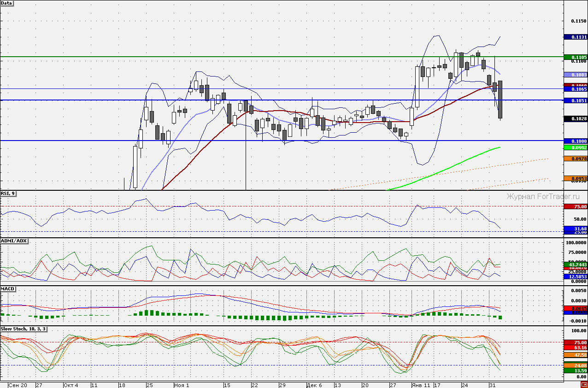
Task: Click the 15 date label on the time axis
Action: [227, 385]
